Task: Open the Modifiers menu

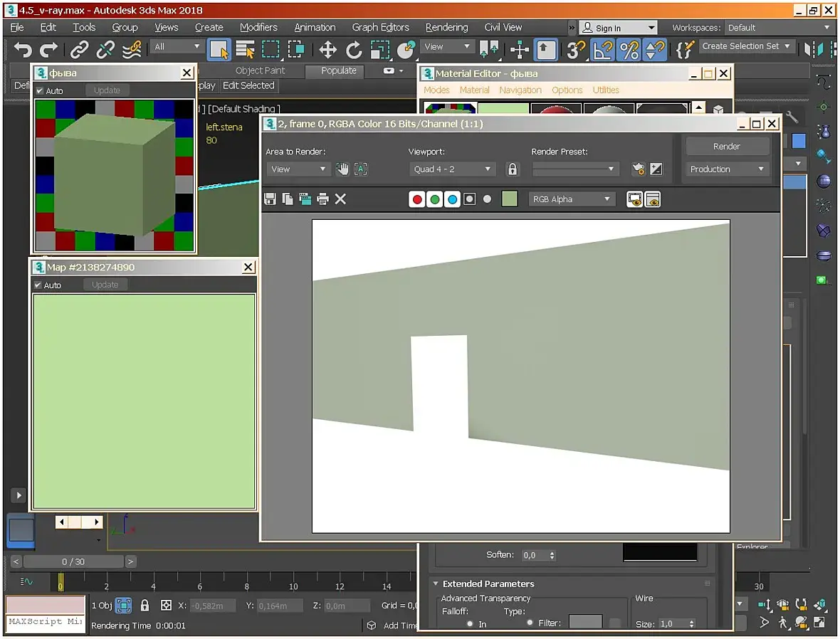Action: click(x=258, y=27)
